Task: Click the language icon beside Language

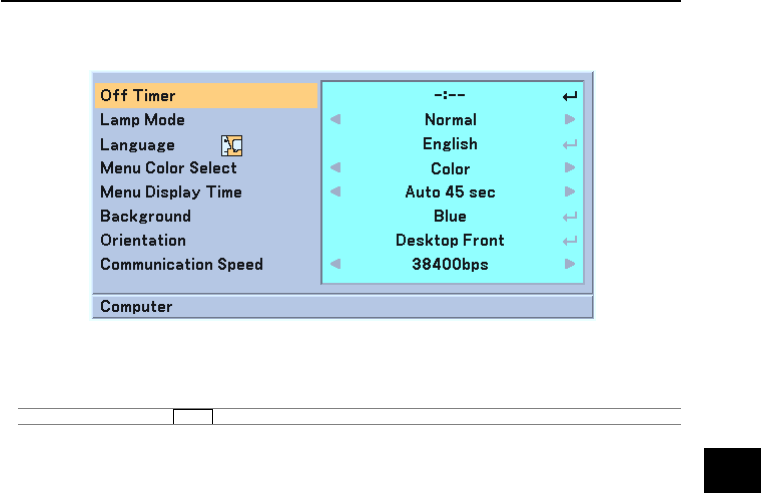Action: [x=232, y=145]
